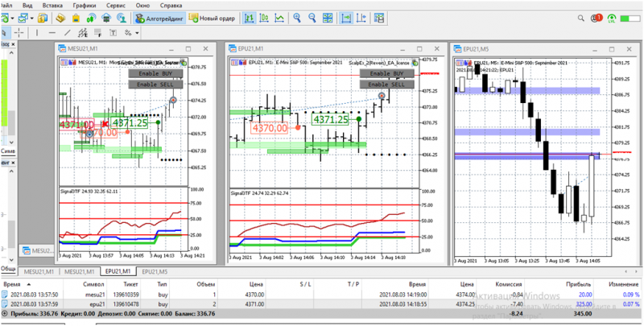This screenshot has height=326, width=644.
Task: Click the chart template icon after chart shift
Action: (x=379, y=18)
